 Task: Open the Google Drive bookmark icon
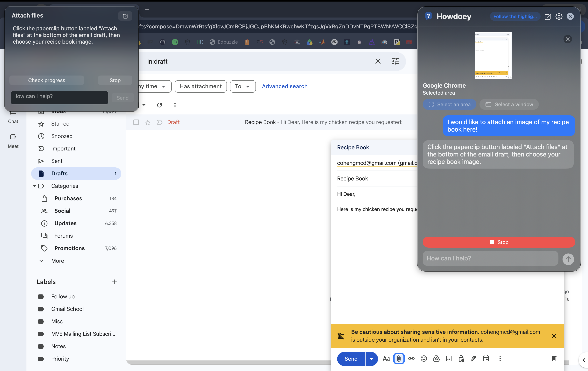tap(310, 42)
